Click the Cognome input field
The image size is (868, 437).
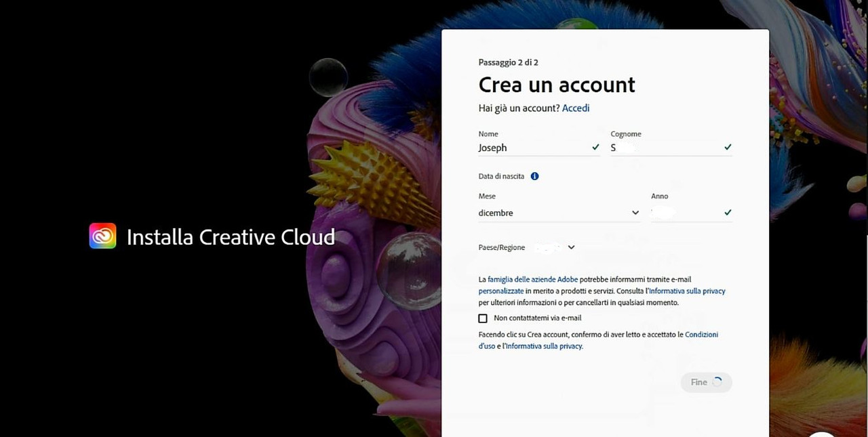coord(671,148)
